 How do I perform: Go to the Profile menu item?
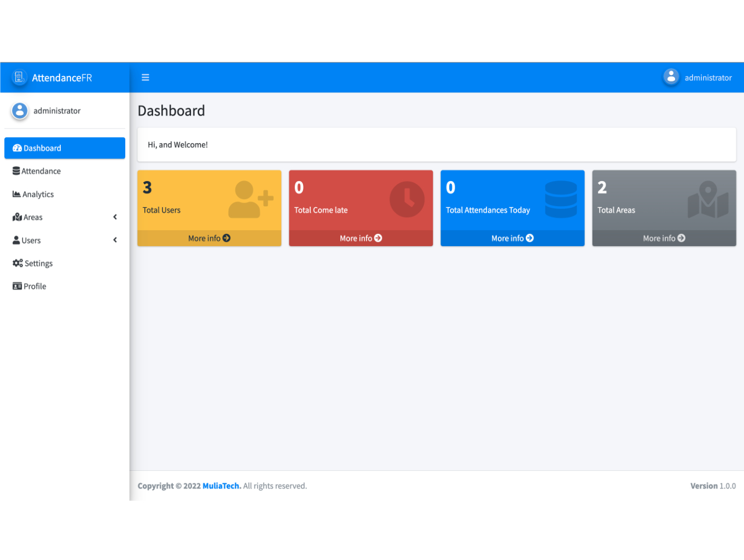[34, 287]
